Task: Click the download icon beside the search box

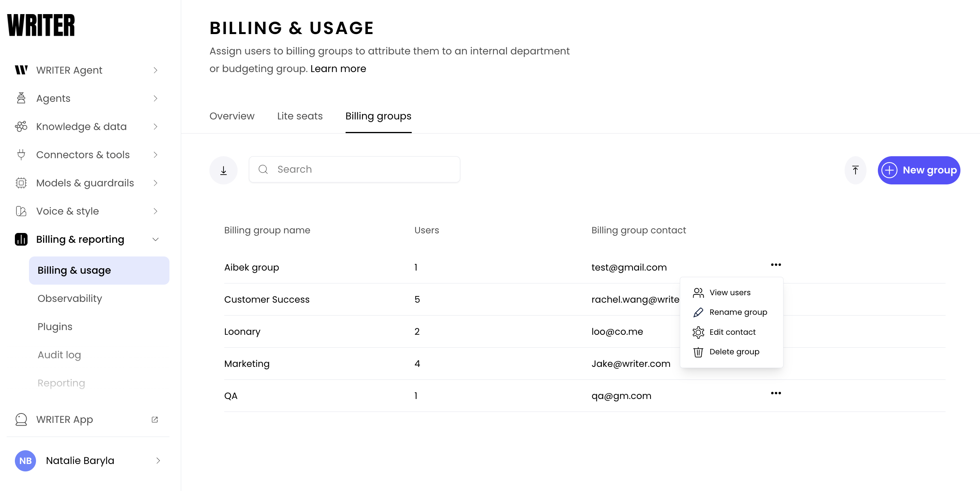Action: (223, 170)
